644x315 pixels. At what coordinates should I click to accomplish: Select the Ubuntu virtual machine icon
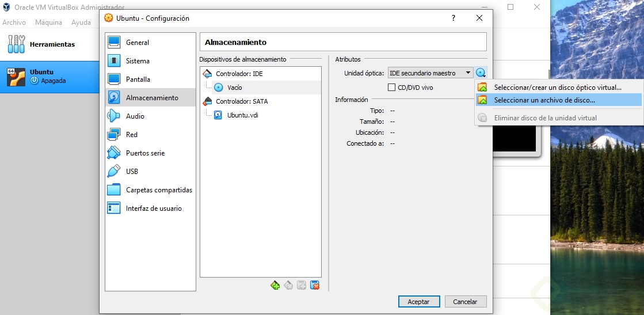(17, 77)
